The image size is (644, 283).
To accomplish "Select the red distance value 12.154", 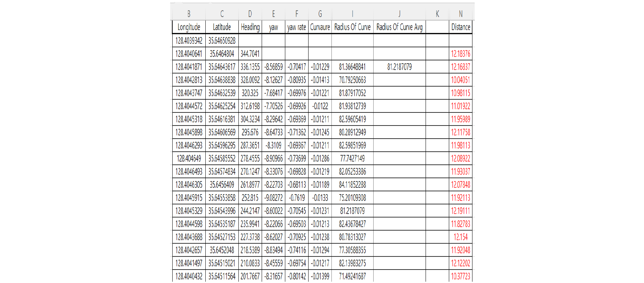I will [460, 237].
